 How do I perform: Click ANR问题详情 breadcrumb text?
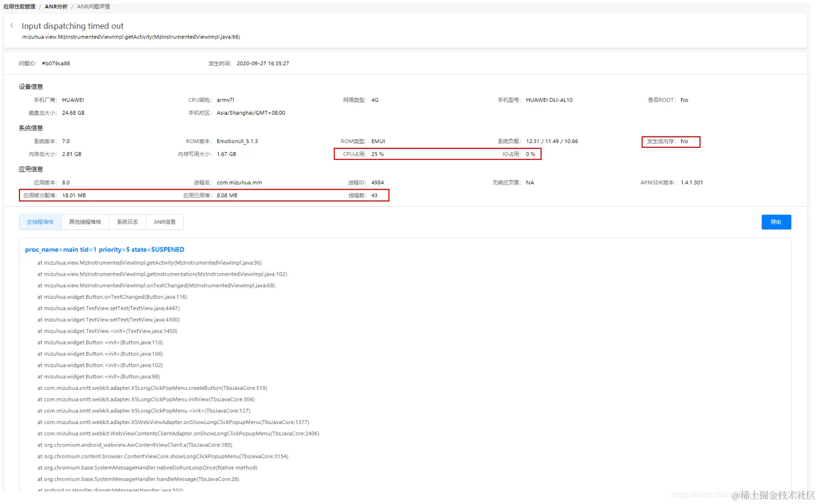coord(93,7)
